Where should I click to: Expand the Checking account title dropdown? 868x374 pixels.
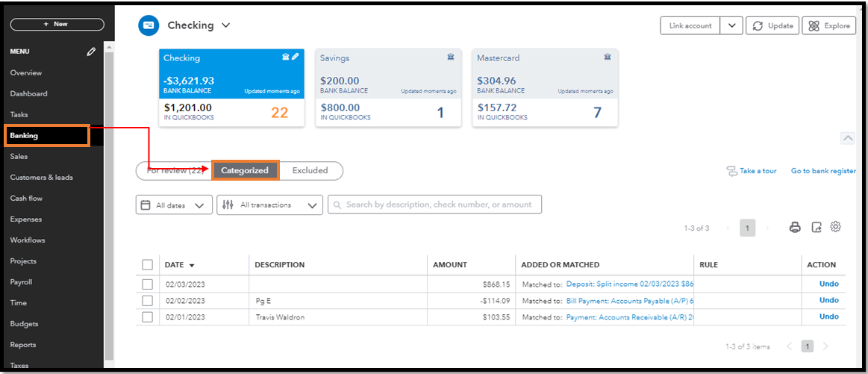[225, 25]
